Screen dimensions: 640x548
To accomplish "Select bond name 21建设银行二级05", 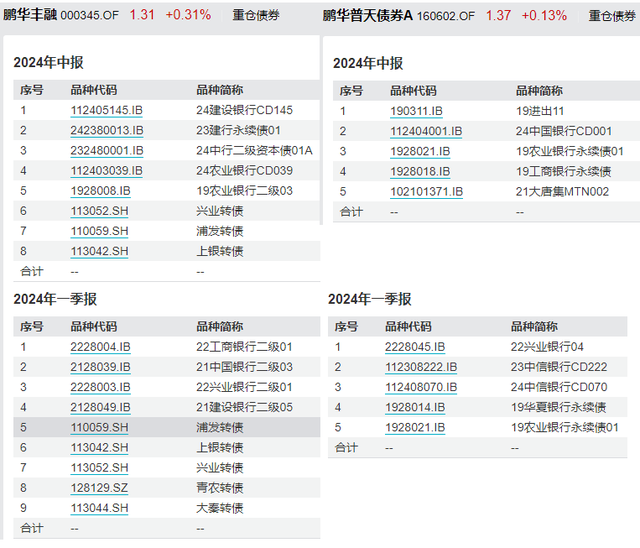I will tap(244, 407).
